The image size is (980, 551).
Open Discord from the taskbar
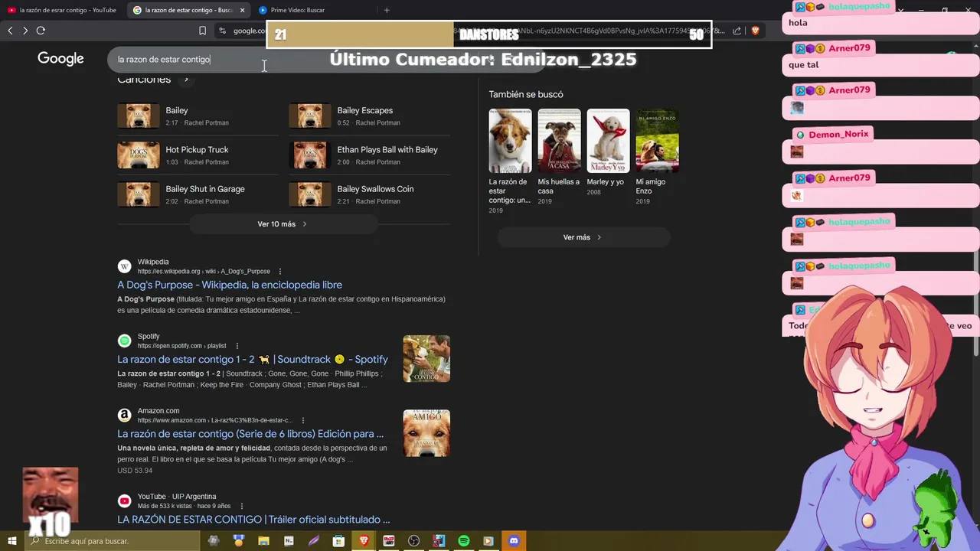[514, 541]
